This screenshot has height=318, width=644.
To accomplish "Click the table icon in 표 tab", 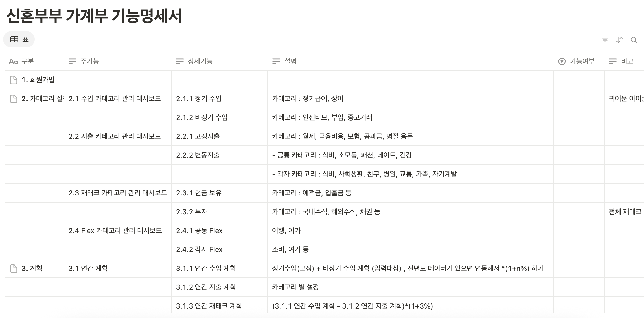I will 14,39.
